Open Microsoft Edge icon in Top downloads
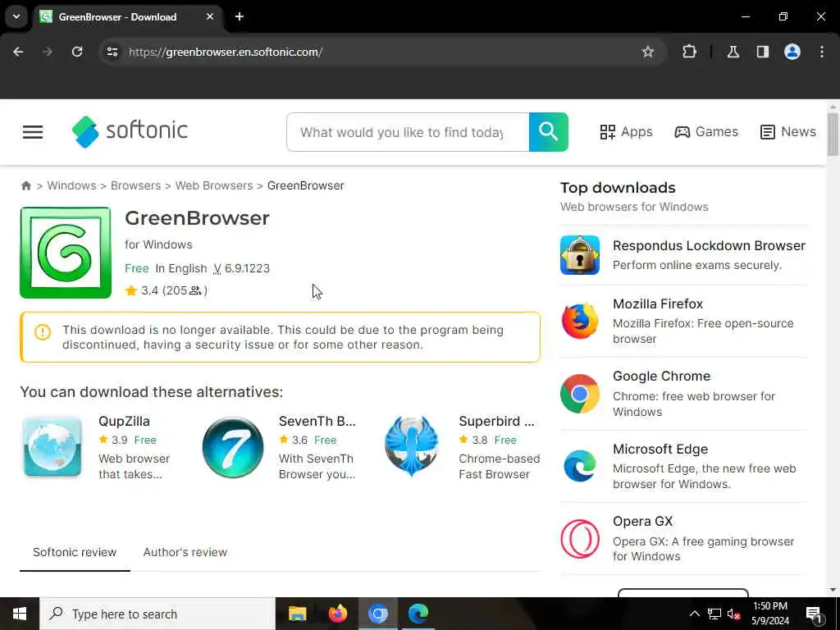This screenshot has height=630, width=840. pos(580,466)
